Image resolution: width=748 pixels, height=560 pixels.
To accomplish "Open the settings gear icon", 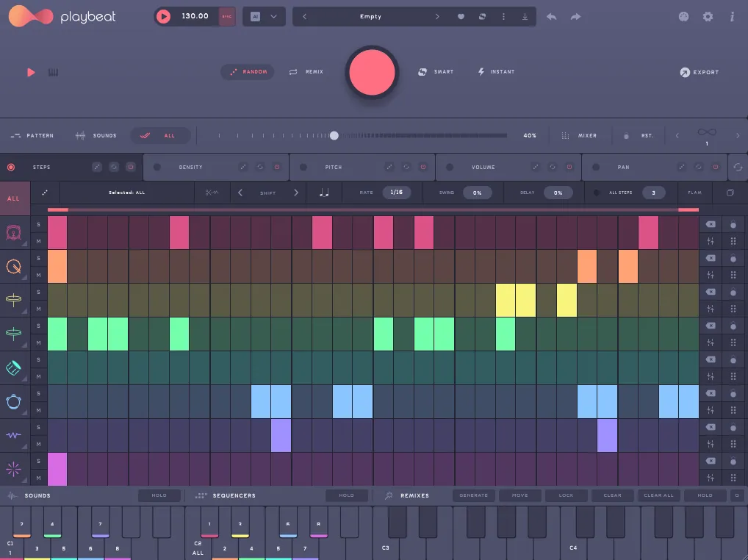I will 708,17.
